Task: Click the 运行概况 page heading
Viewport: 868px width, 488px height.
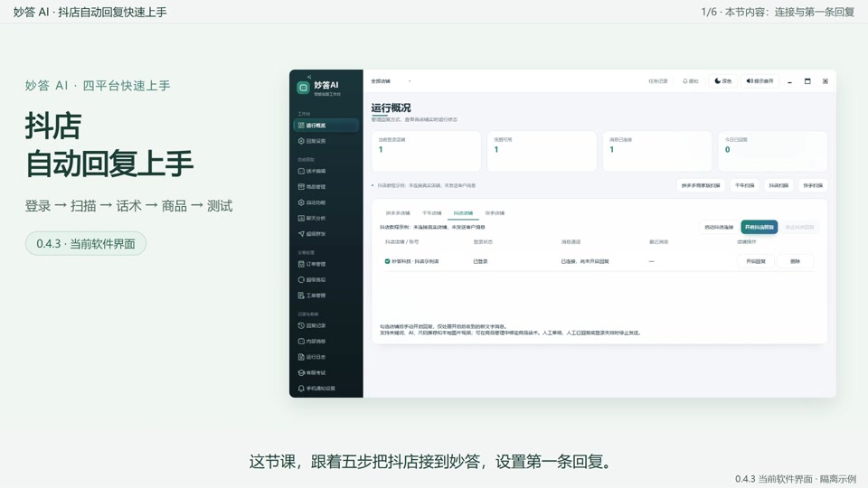Action: 391,108
